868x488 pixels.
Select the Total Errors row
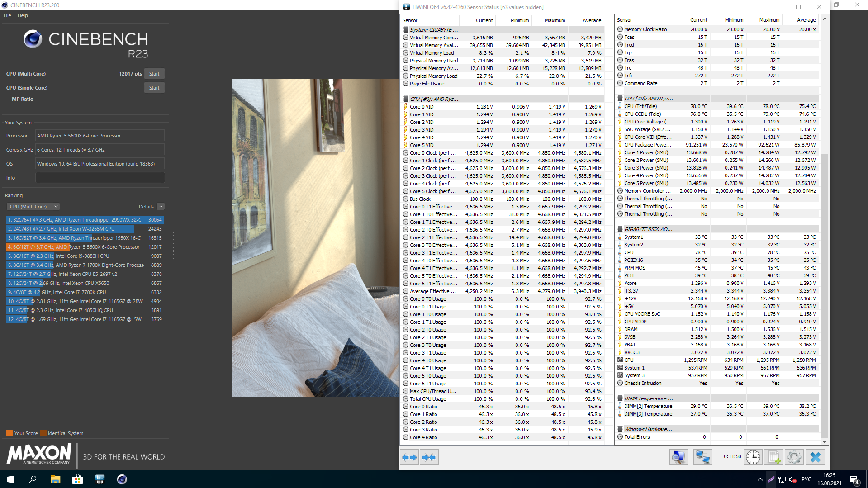coord(718,437)
